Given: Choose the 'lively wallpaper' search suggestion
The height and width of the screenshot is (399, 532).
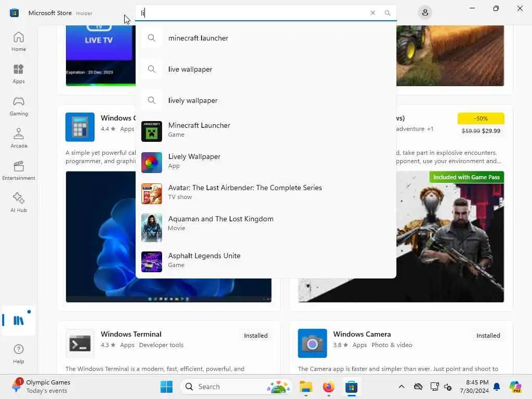Looking at the screenshot, I should pos(265,100).
